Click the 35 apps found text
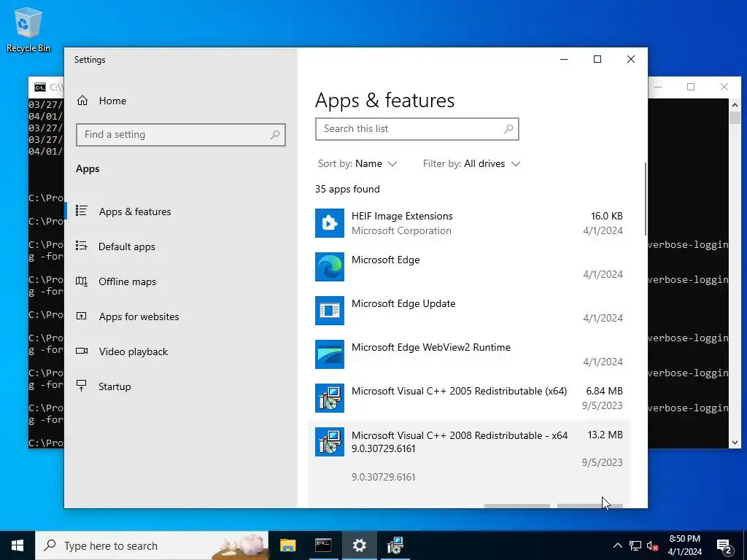This screenshot has width=747, height=560. [x=347, y=189]
